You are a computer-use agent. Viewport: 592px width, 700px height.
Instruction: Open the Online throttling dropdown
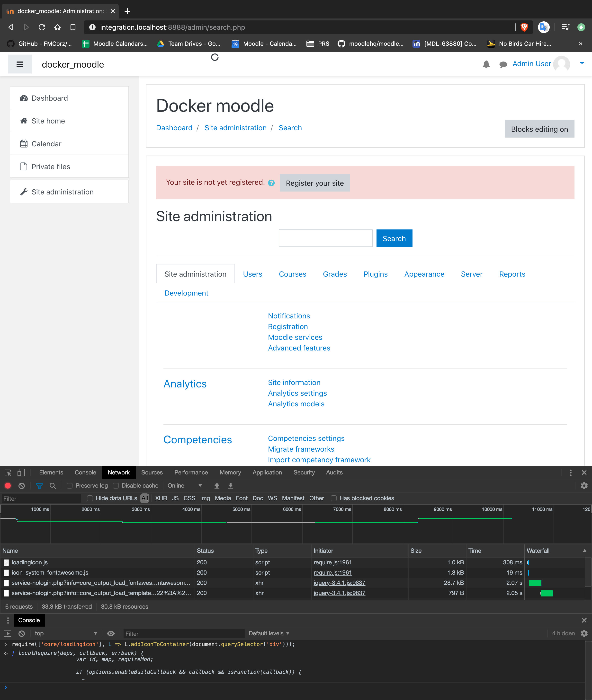185,486
